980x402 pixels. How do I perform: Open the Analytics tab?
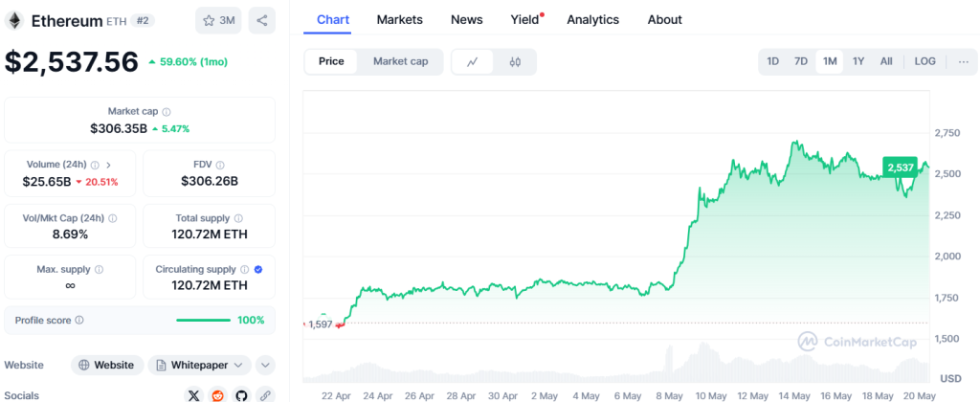[592, 20]
